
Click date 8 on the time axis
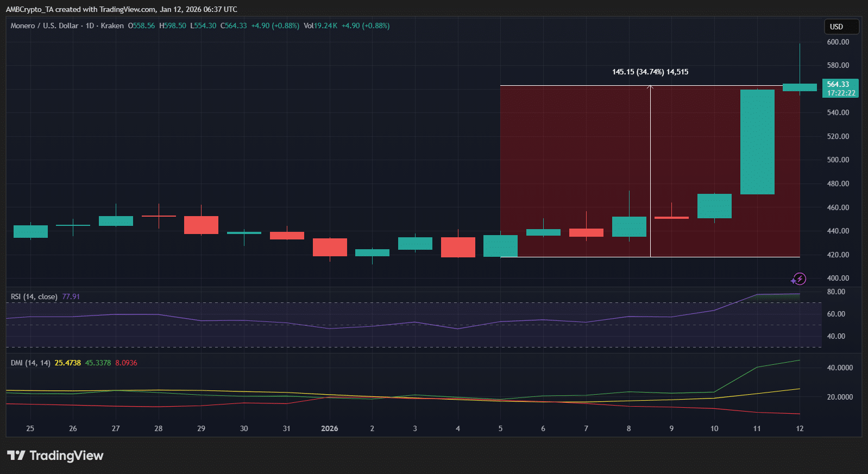pos(628,428)
